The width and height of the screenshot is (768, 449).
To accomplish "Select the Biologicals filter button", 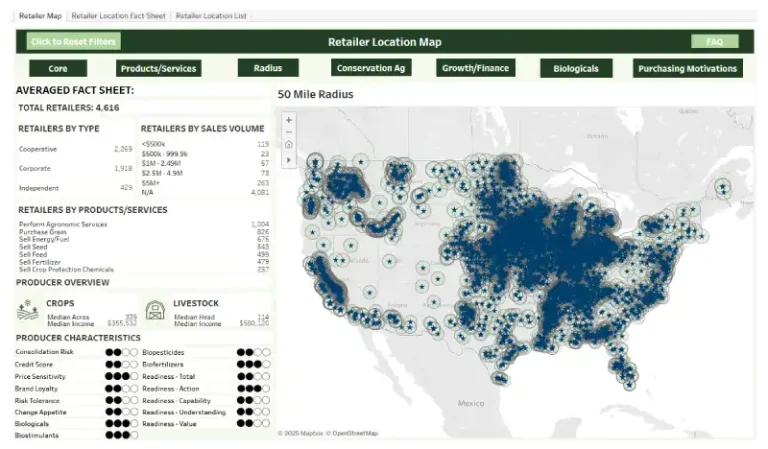I will [576, 69].
